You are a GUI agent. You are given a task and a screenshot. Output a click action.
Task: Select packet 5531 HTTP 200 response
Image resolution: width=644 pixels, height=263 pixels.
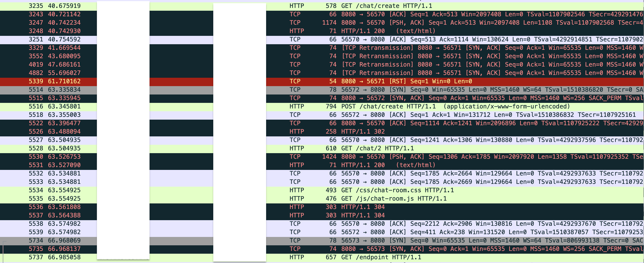[388, 165]
